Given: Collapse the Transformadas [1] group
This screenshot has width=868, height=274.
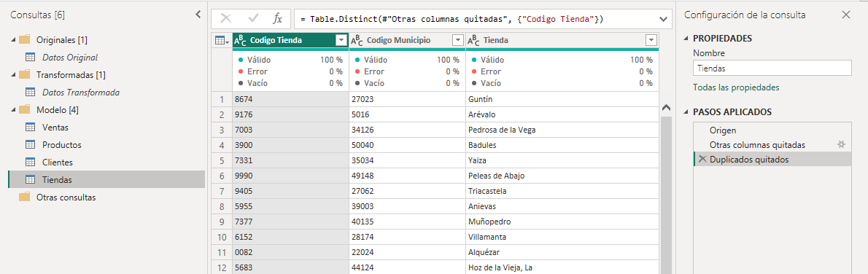Looking at the screenshot, I should [12, 75].
